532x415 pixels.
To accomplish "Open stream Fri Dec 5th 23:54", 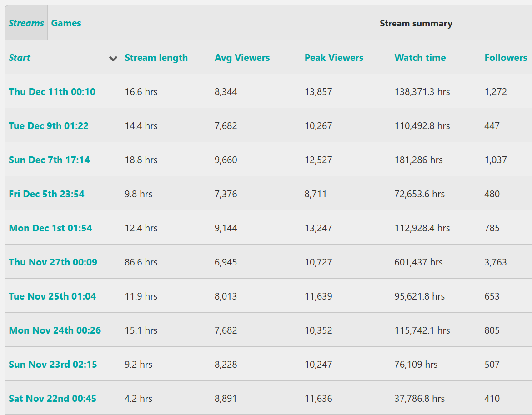I will point(46,194).
